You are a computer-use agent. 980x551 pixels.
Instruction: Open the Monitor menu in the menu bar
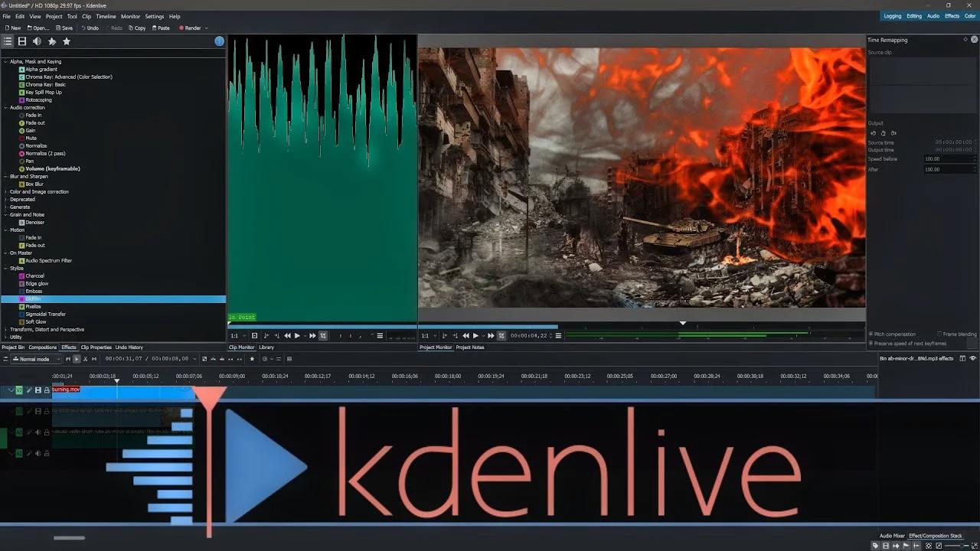coord(130,15)
